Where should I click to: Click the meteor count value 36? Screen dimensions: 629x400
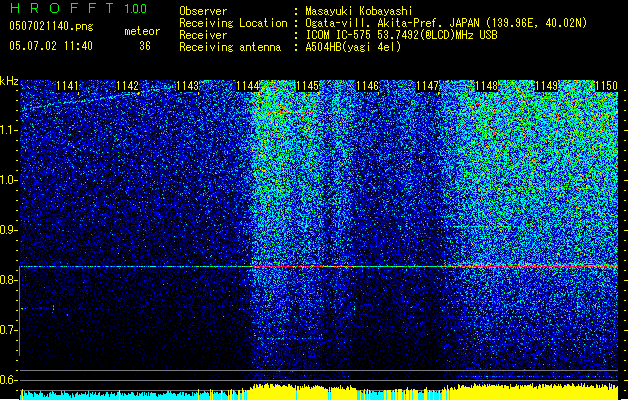(x=145, y=46)
